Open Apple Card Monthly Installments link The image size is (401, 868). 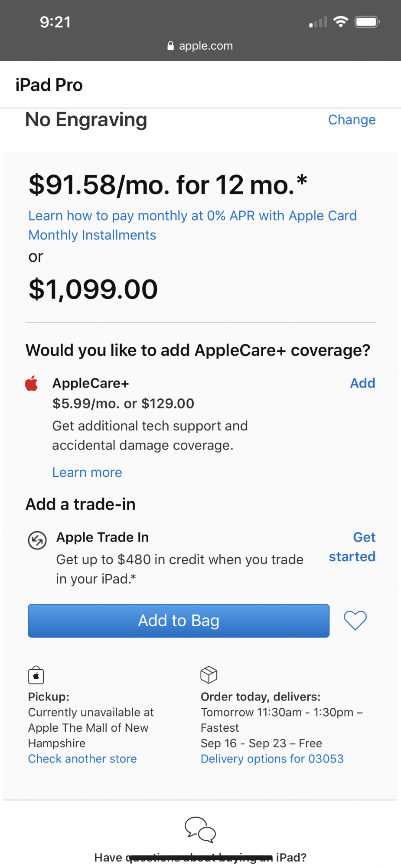192,225
